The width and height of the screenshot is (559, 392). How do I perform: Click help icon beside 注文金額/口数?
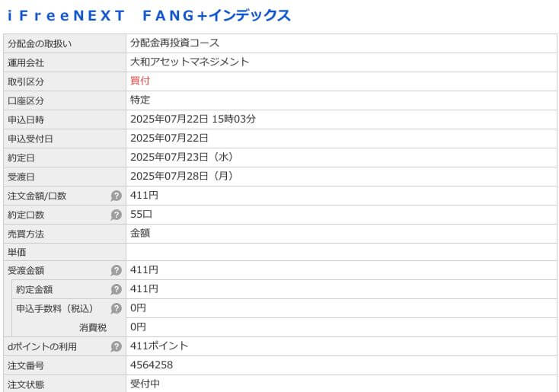pyautogui.click(x=117, y=196)
